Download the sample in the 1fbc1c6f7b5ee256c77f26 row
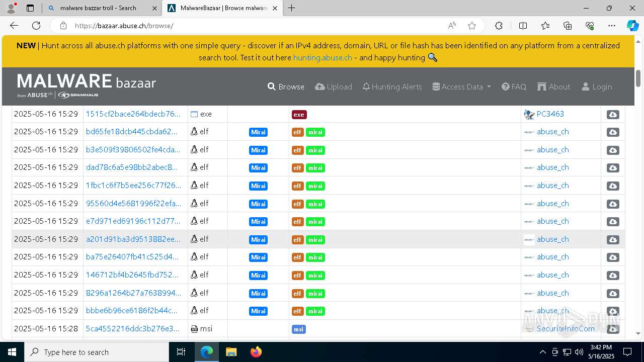 [613, 186]
